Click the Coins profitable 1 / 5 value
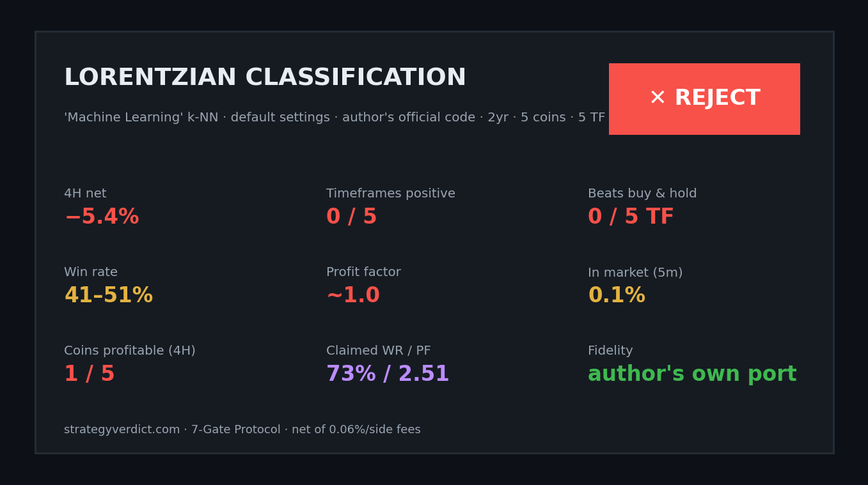 tap(90, 374)
